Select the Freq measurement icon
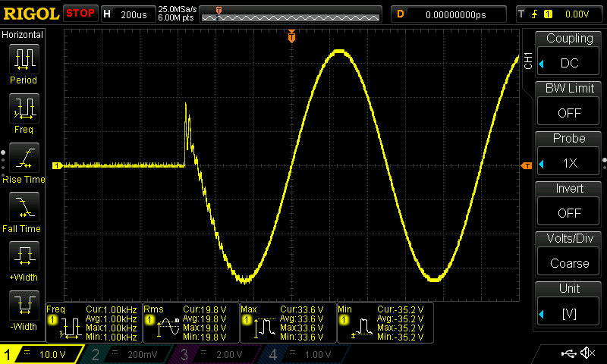Viewport: 607px width, 364px height. (23, 109)
